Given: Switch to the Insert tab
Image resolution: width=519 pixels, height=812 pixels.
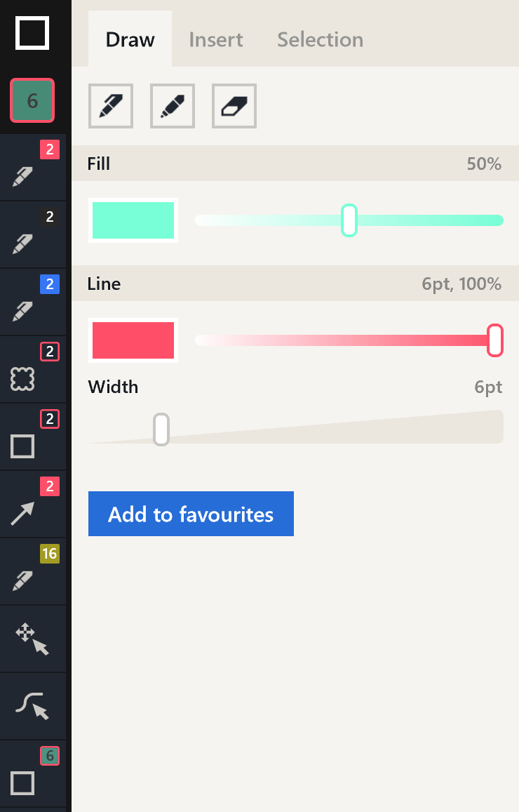Looking at the screenshot, I should [x=216, y=39].
